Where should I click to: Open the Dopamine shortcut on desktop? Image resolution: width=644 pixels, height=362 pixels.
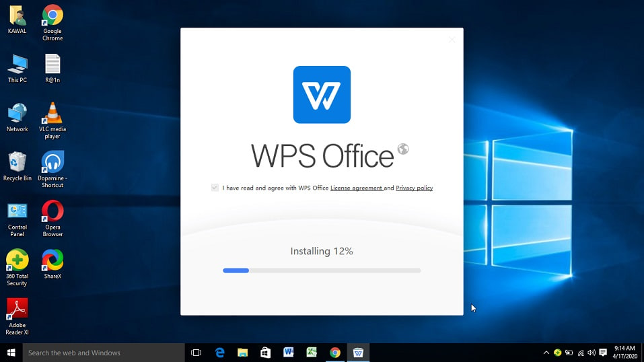pos(52,163)
